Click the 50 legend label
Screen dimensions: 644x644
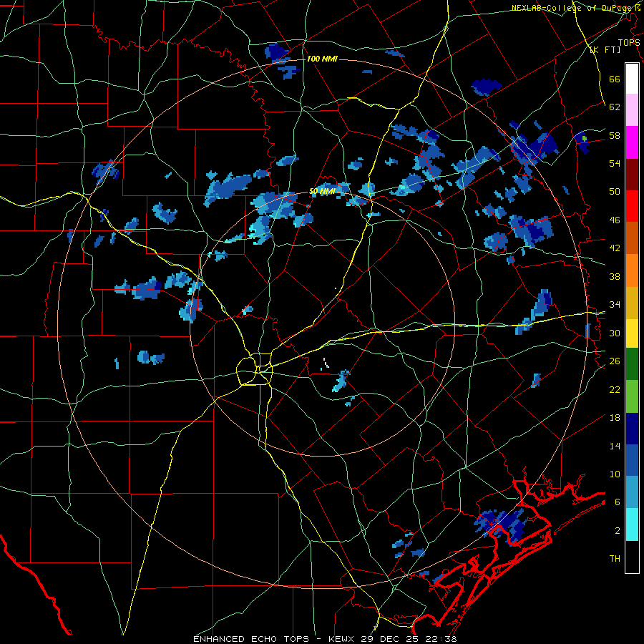point(615,192)
